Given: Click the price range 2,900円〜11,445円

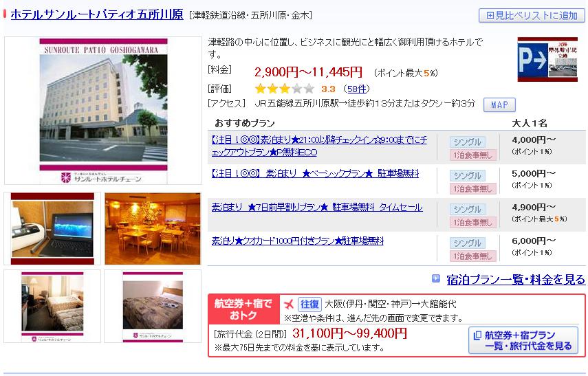Looking at the screenshot, I should click(x=308, y=72).
